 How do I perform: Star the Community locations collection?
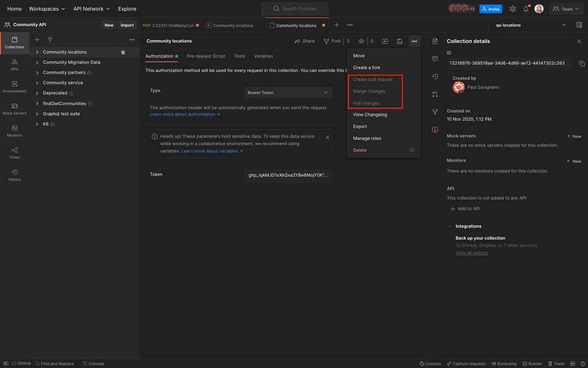tap(123, 52)
